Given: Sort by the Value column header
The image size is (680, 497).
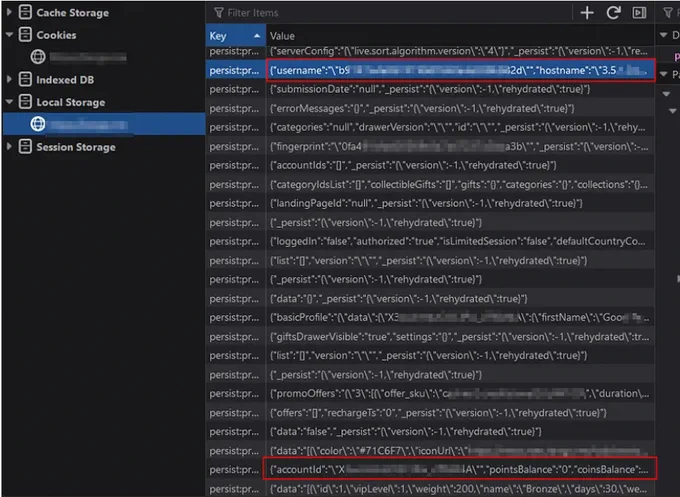Looking at the screenshot, I should 460,36.
